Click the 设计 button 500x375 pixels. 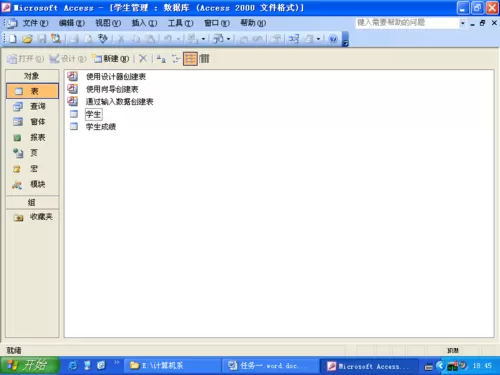click(x=68, y=59)
